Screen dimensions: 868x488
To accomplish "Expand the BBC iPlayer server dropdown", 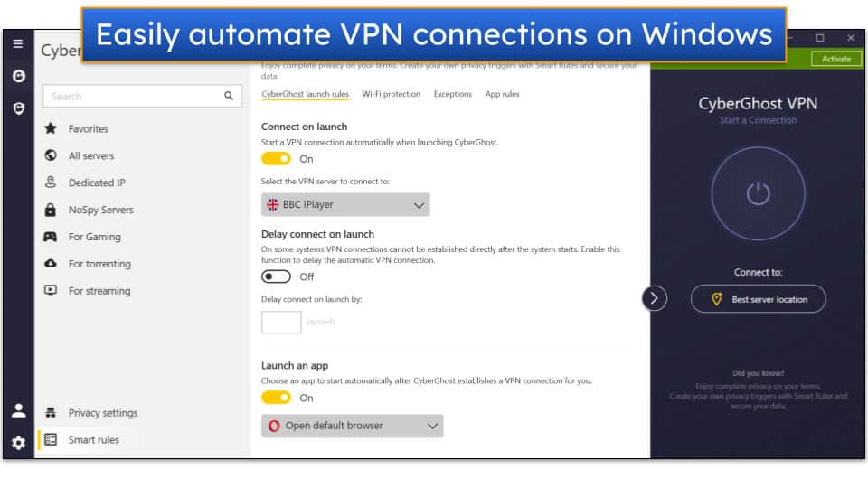I will click(345, 205).
